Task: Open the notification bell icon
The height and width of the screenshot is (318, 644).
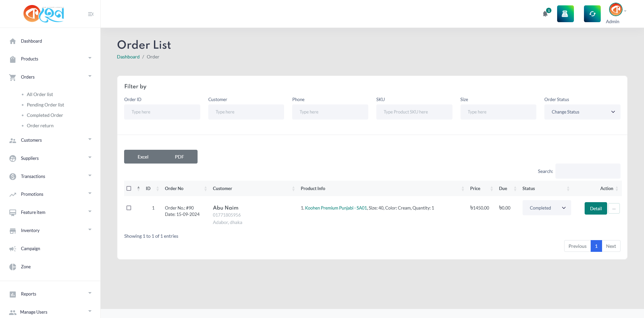Action: 545,14
